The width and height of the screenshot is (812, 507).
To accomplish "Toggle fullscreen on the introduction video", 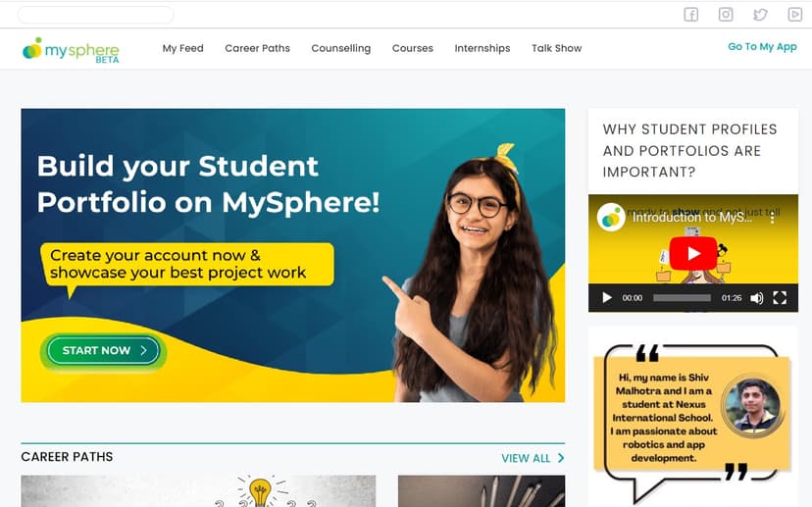I will (780, 298).
